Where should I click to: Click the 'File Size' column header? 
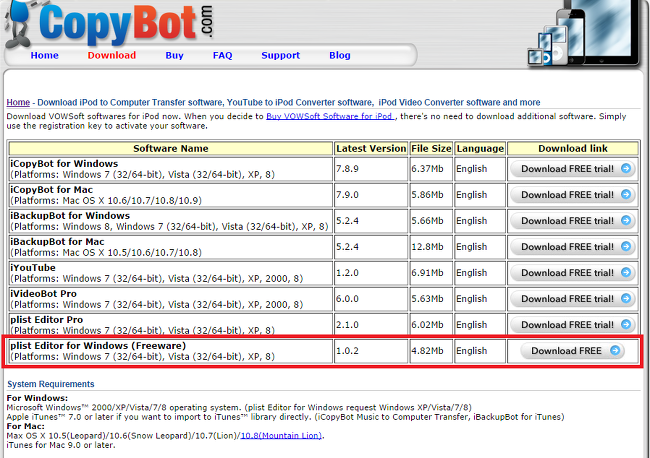click(x=431, y=148)
